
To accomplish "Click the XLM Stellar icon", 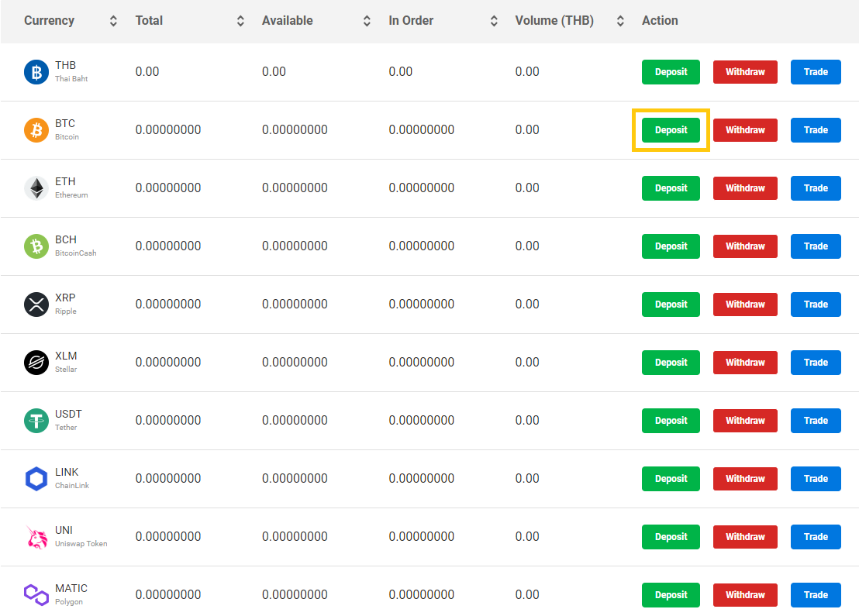I will 36,363.
